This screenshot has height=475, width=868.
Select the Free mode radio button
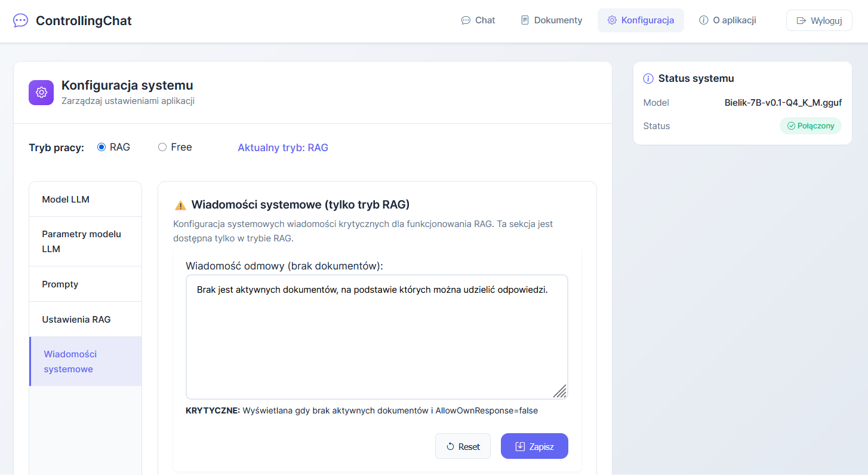(162, 147)
